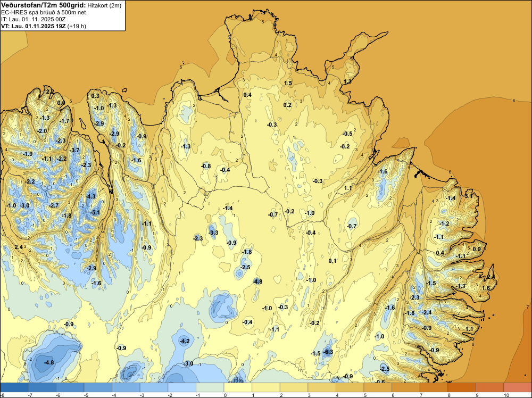Click the '0.3' temperature value
This screenshot has width=532, height=398.
pos(95,96)
